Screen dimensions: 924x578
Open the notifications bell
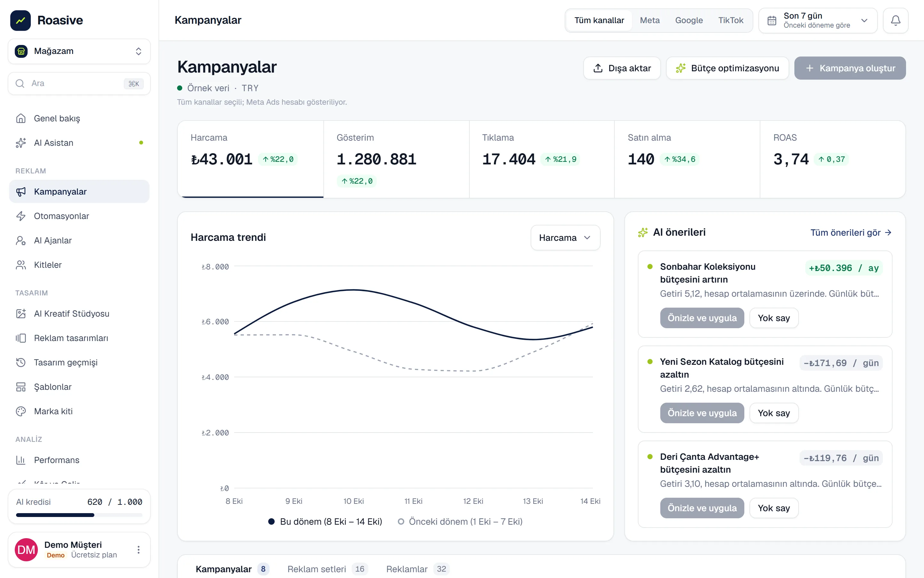tap(895, 20)
